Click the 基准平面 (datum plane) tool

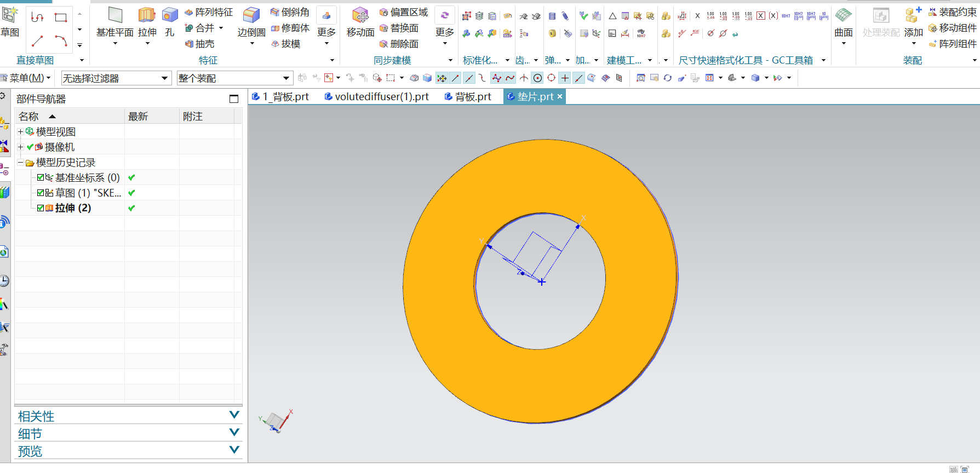(x=115, y=22)
